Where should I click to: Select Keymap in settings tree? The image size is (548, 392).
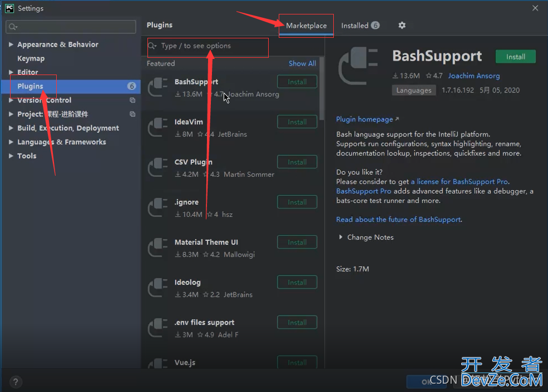[31, 58]
